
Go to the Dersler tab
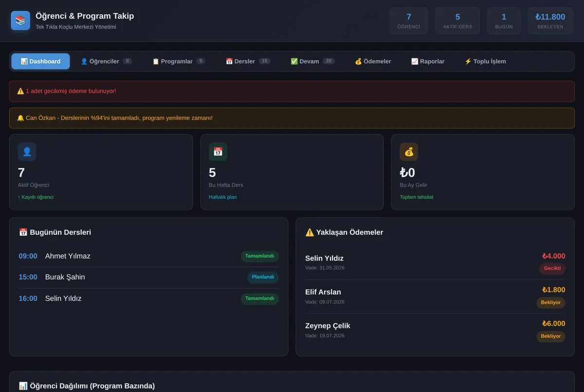click(248, 61)
